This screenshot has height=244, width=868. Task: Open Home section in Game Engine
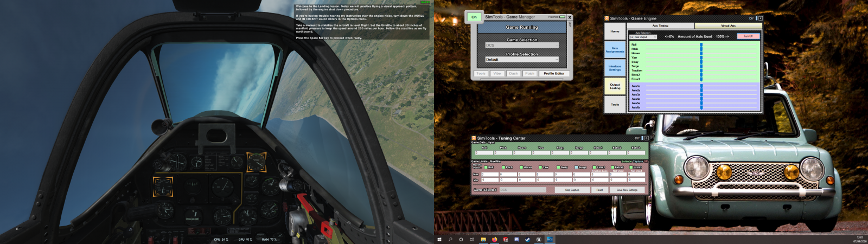click(615, 31)
